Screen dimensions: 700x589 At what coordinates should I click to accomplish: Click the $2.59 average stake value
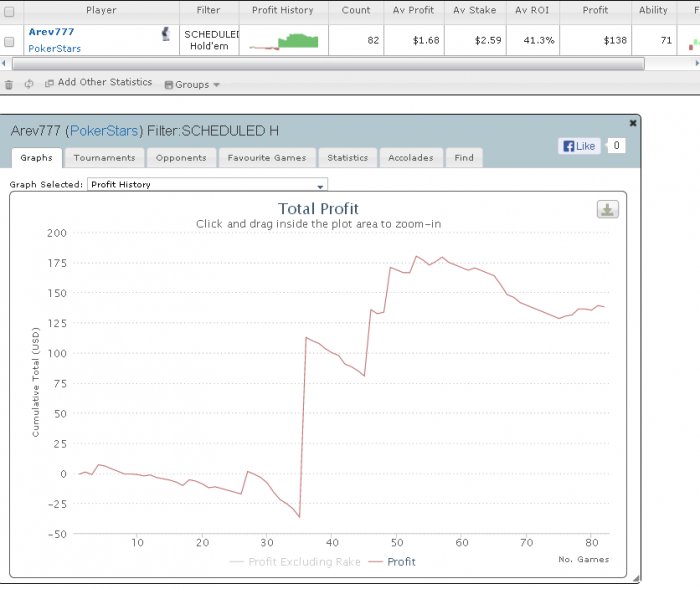(488, 40)
